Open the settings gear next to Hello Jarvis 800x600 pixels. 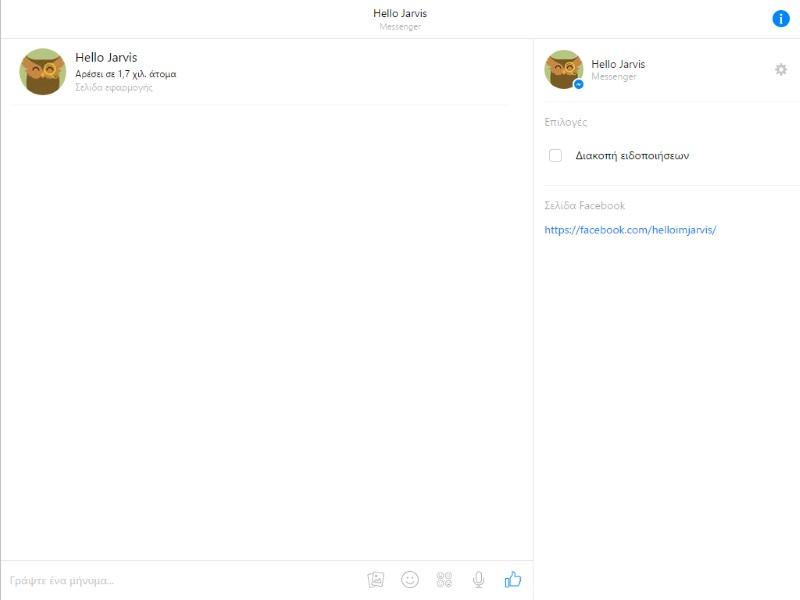tap(781, 70)
